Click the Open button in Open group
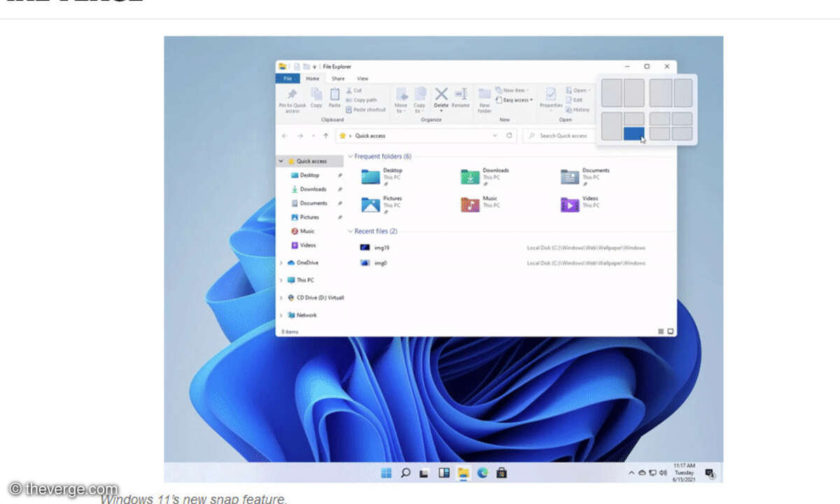 pos(577,90)
